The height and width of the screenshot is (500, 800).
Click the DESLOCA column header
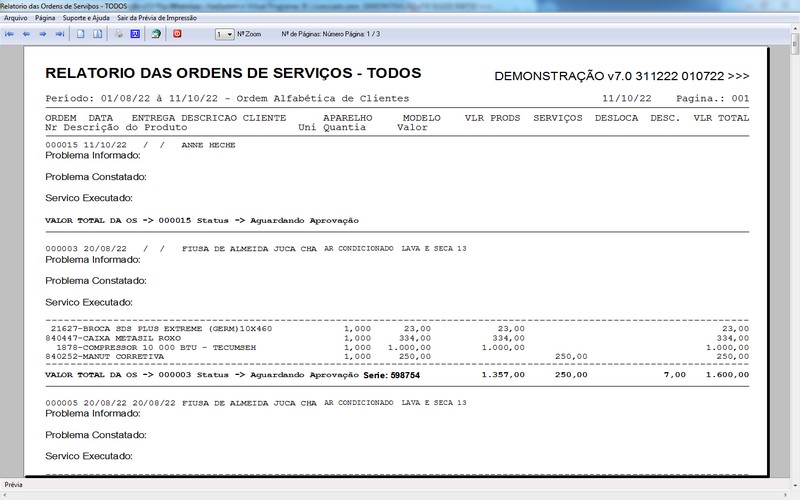616,118
